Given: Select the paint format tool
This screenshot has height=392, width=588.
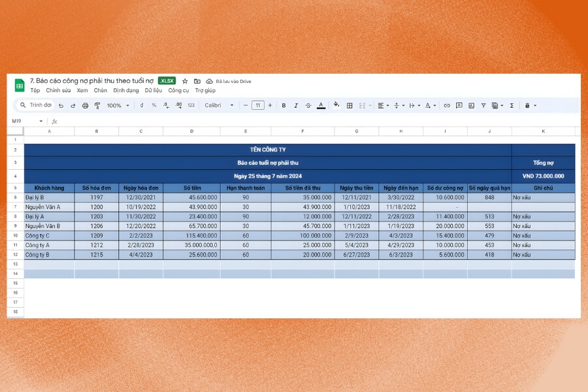Looking at the screenshot, I should 97,105.
